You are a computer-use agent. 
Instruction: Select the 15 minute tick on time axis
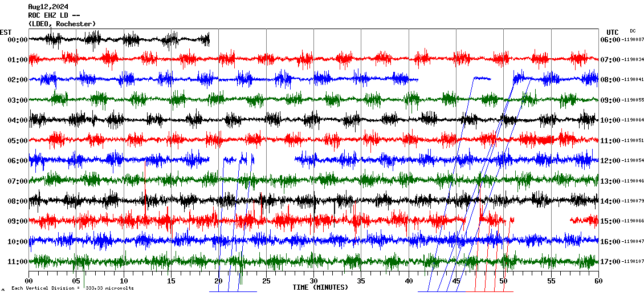pyautogui.click(x=171, y=281)
